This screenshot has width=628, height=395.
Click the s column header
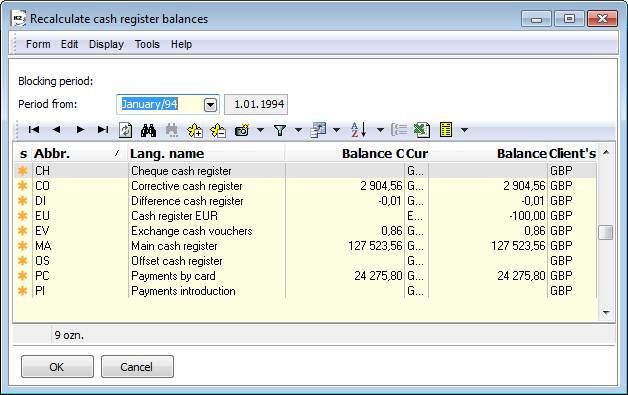[23, 153]
